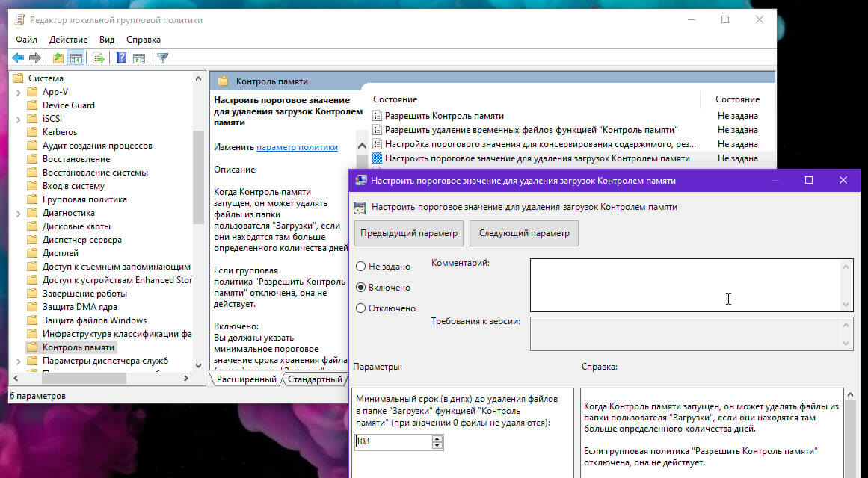868x478 pixels.
Task: Expand the iSCSI tree node
Action: (18, 119)
